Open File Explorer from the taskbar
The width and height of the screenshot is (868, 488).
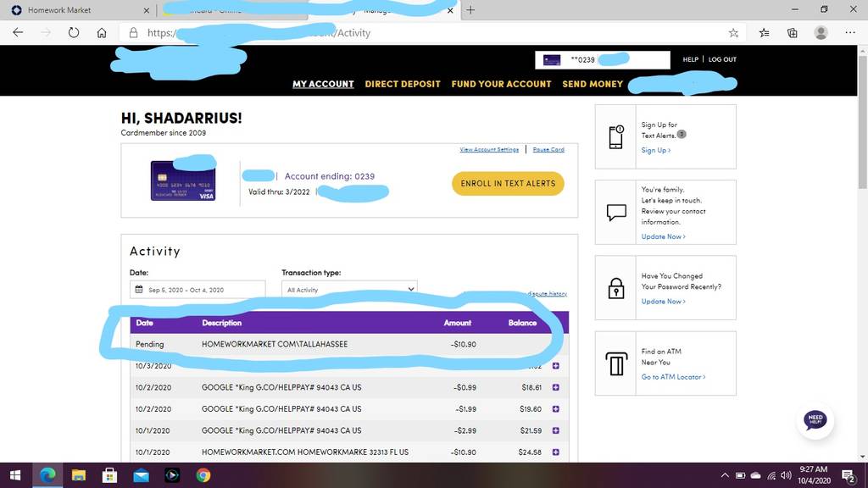(x=79, y=475)
